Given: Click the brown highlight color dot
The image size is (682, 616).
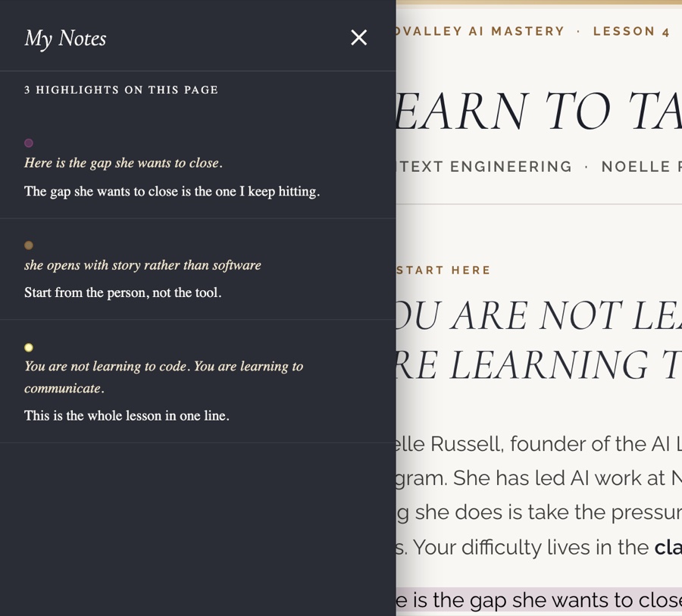Looking at the screenshot, I should 29,245.
